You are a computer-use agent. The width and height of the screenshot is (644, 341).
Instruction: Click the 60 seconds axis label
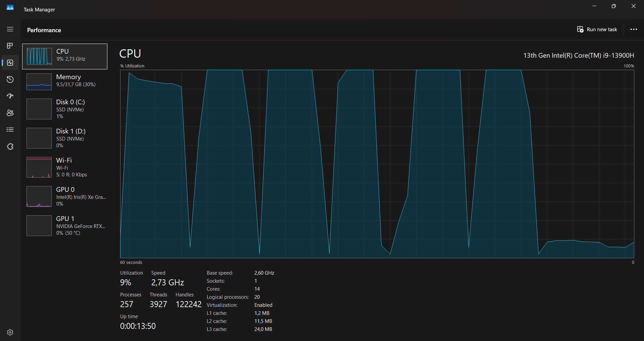point(131,263)
